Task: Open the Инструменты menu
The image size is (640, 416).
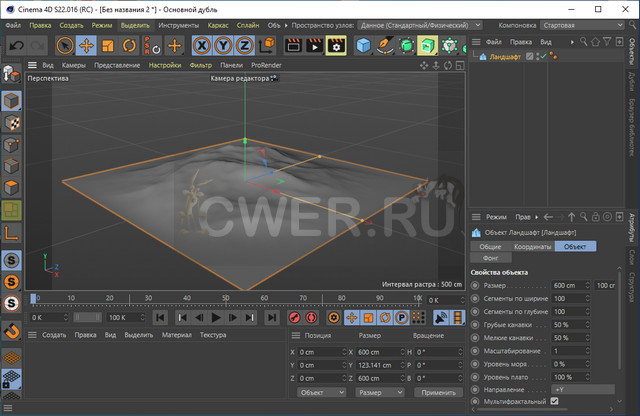Action: pos(178,24)
